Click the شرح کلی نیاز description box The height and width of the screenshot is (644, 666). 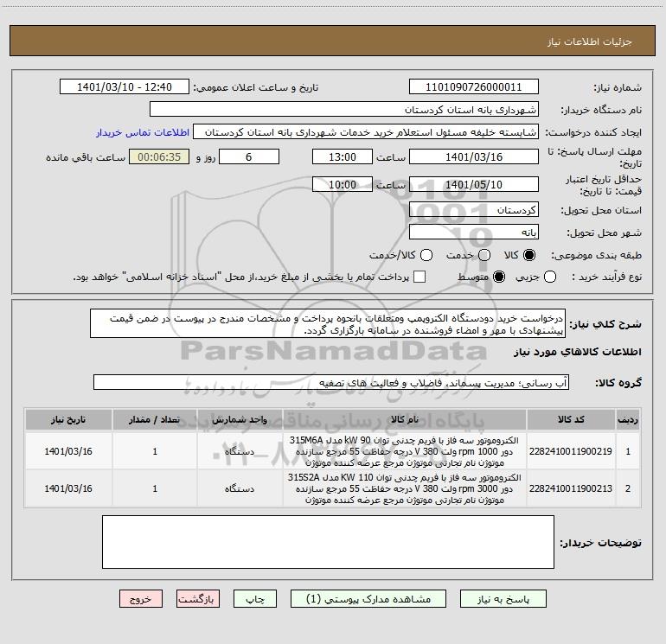pyautogui.click(x=328, y=324)
